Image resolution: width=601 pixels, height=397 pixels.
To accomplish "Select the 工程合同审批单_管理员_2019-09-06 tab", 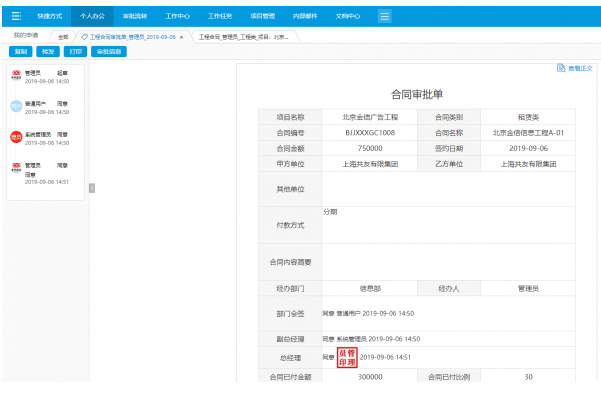I will pos(133,37).
